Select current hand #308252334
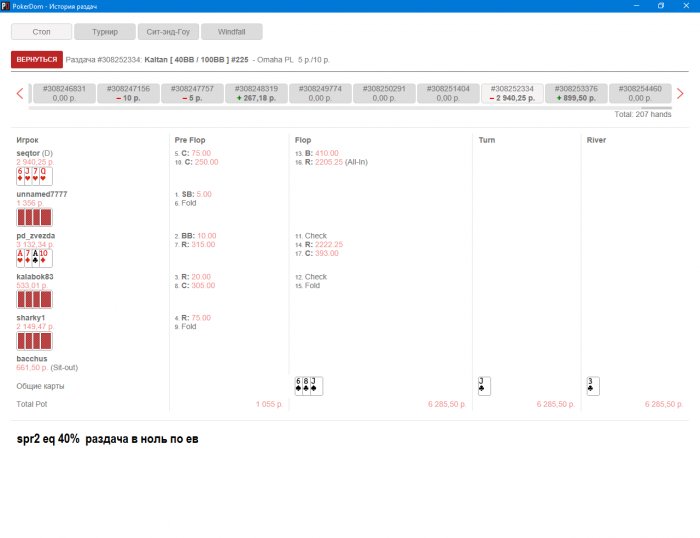Viewport: 700px width, 538px height. pos(512,93)
